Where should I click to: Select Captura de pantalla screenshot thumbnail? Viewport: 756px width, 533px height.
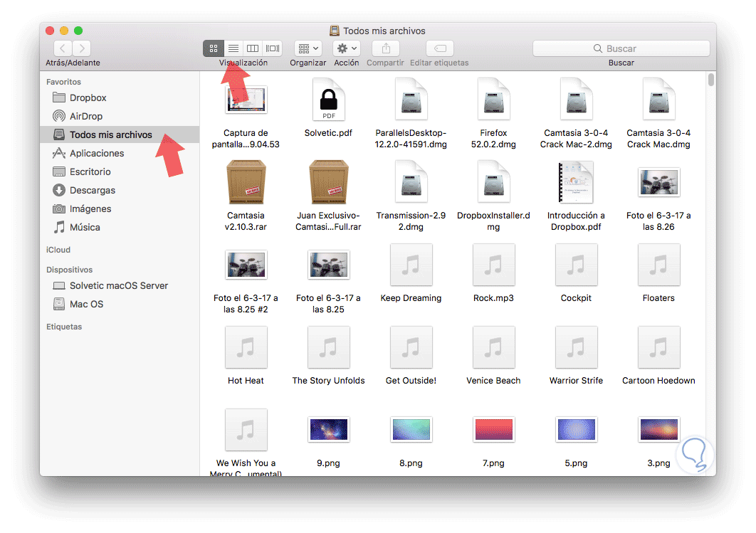coord(246,100)
